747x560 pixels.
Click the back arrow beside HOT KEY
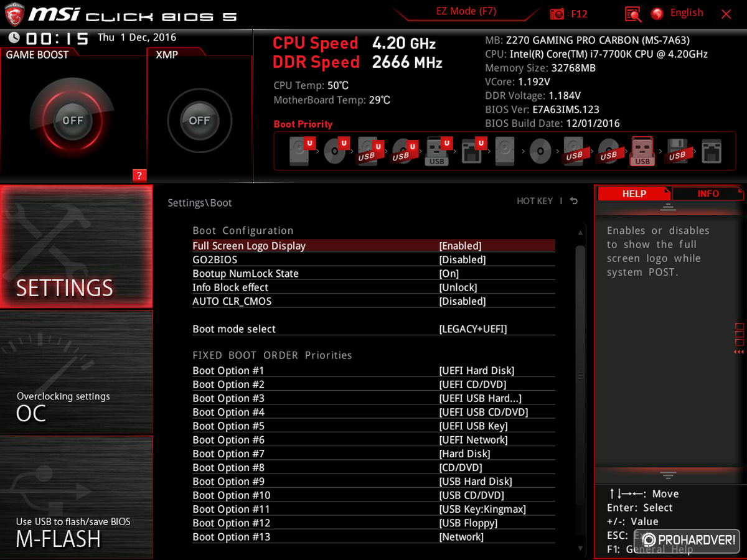click(573, 201)
